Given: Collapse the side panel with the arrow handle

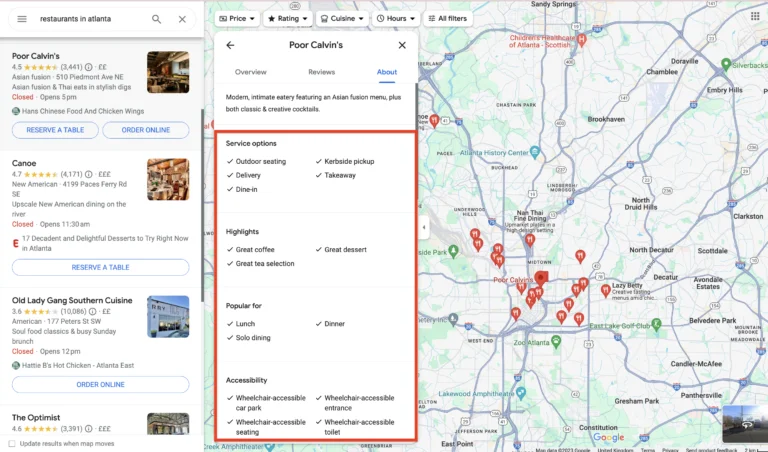Looking at the screenshot, I should point(423,227).
